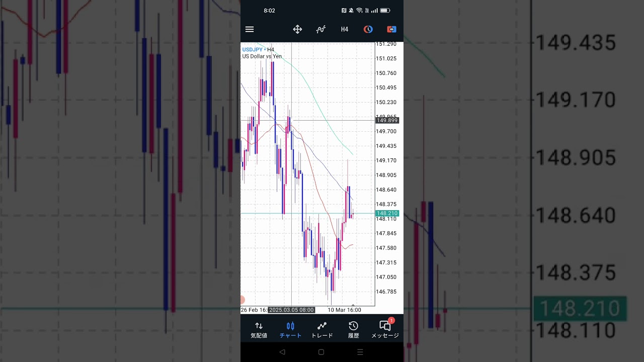Viewport: 644px width, 362px height.
Task: Tap the 149.899 crosshair price label
Action: (x=387, y=121)
